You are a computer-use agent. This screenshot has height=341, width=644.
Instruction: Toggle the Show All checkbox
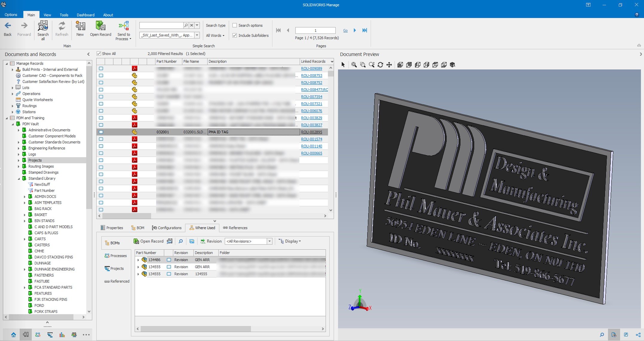coord(99,53)
